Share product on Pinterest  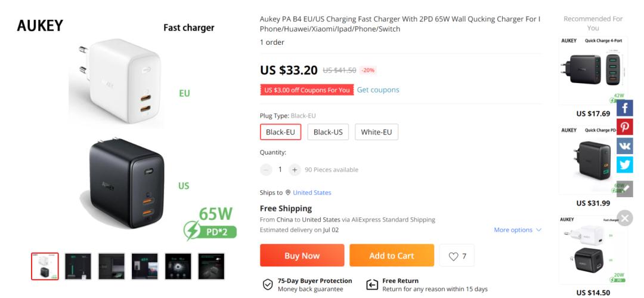[624, 127]
